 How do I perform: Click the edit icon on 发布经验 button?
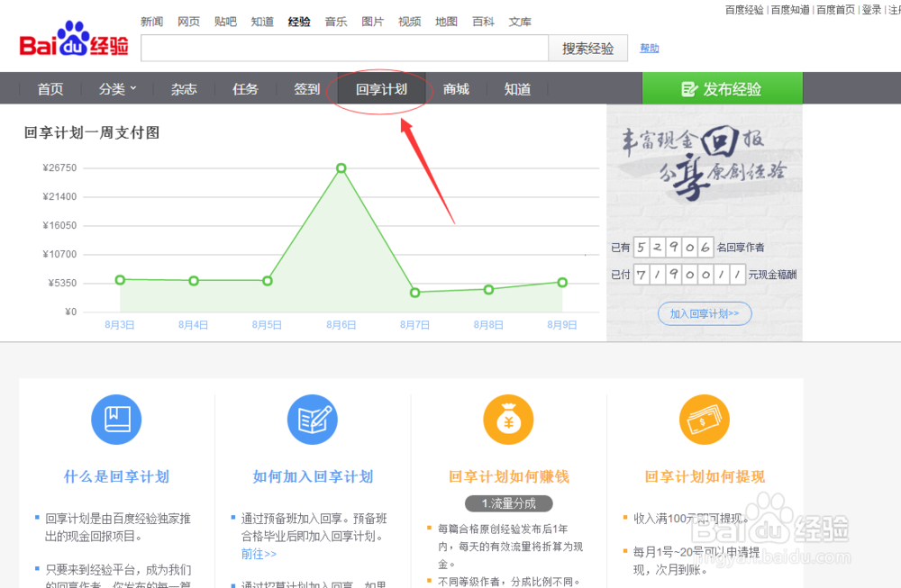pos(689,89)
